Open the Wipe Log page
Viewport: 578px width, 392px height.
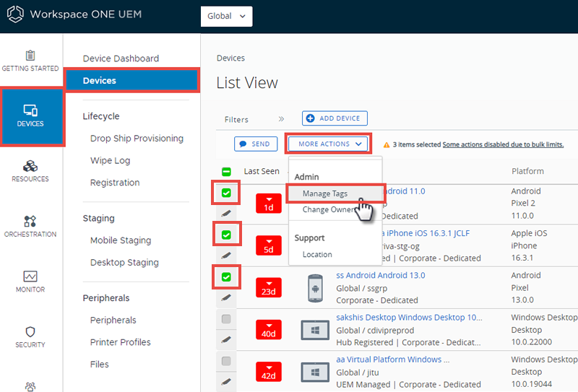coord(110,161)
